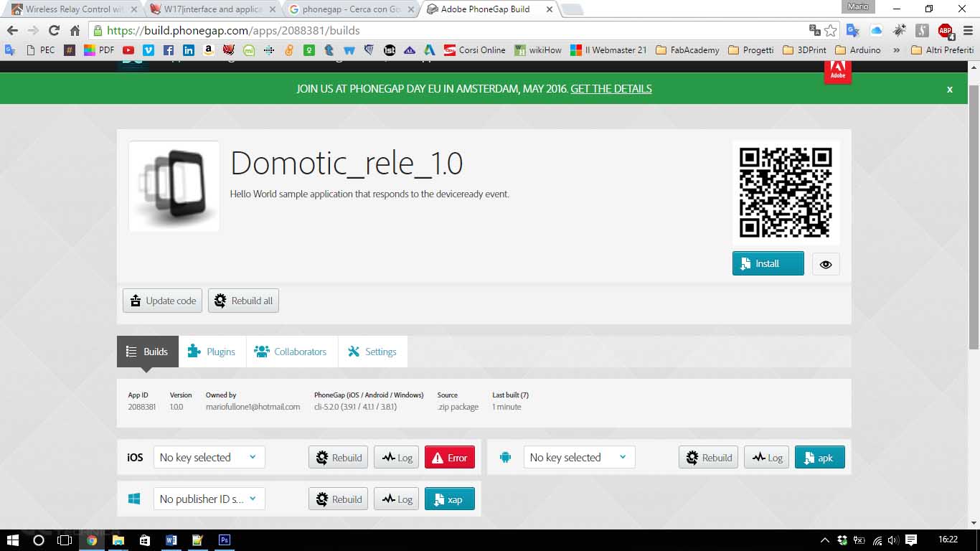Click Rebuild all button

[x=243, y=301]
